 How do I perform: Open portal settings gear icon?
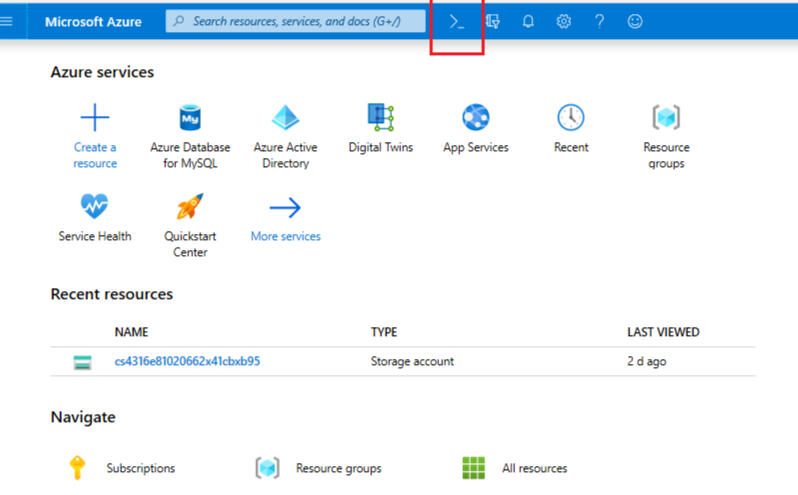(x=564, y=21)
